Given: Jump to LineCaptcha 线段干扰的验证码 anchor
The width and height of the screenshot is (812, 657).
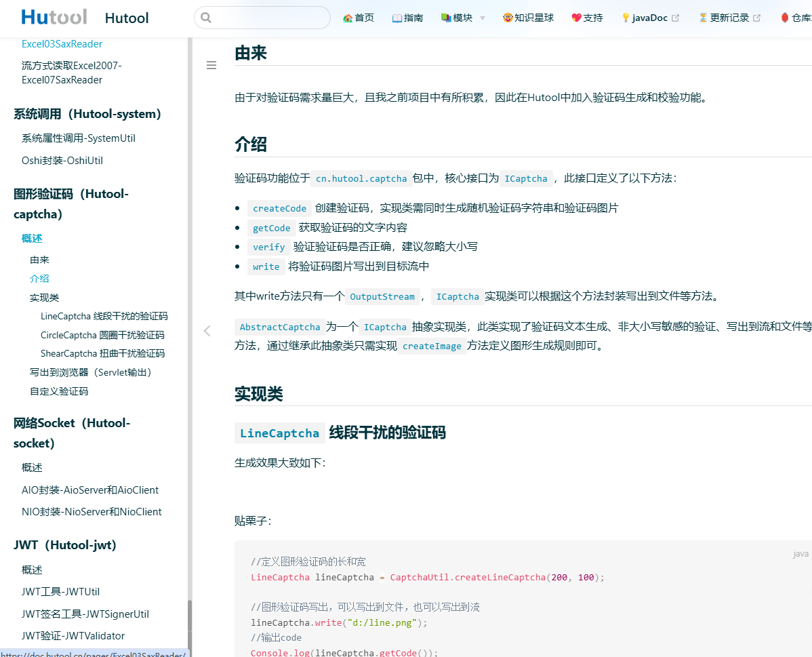Looking at the screenshot, I should [104, 316].
